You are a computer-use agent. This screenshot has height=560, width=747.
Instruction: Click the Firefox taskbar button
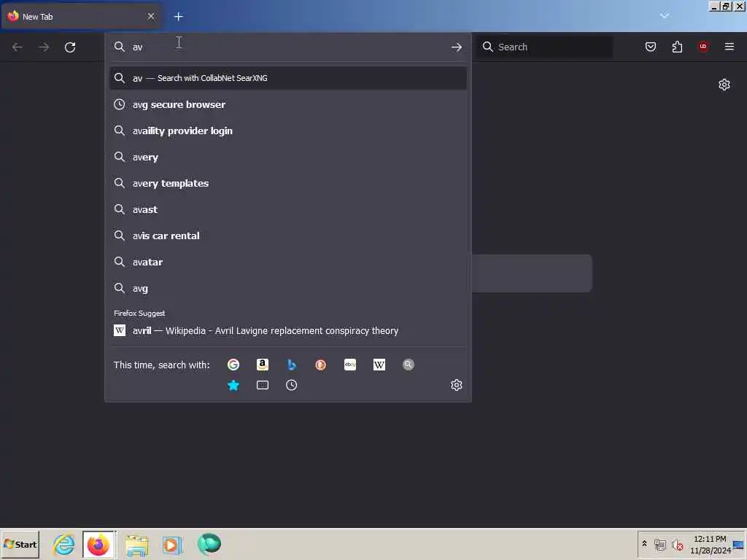tap(98, 544)
